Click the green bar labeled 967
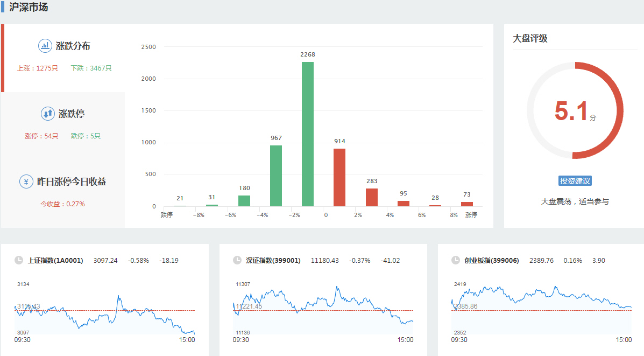This screenshot has height=356, width=644. point(276,176)
